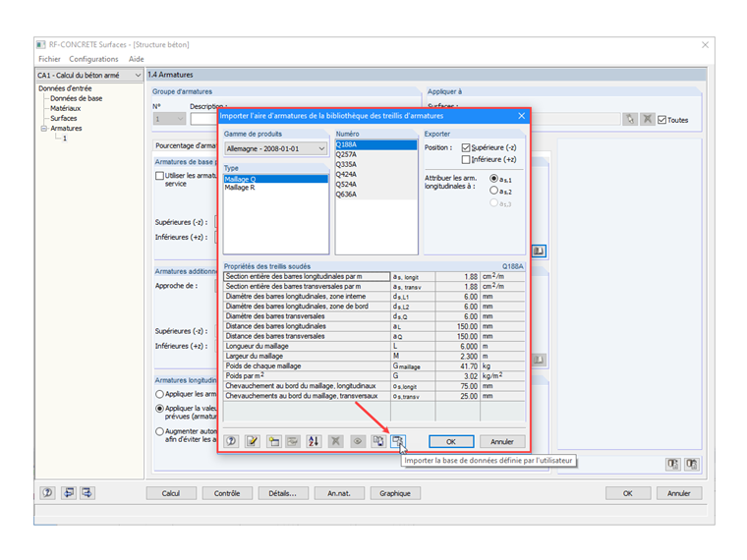This screenshot has width=747, height=560.
Task: Click the Longueur du maillage property row
Action: pyautogui.click(x=373, y=346)
